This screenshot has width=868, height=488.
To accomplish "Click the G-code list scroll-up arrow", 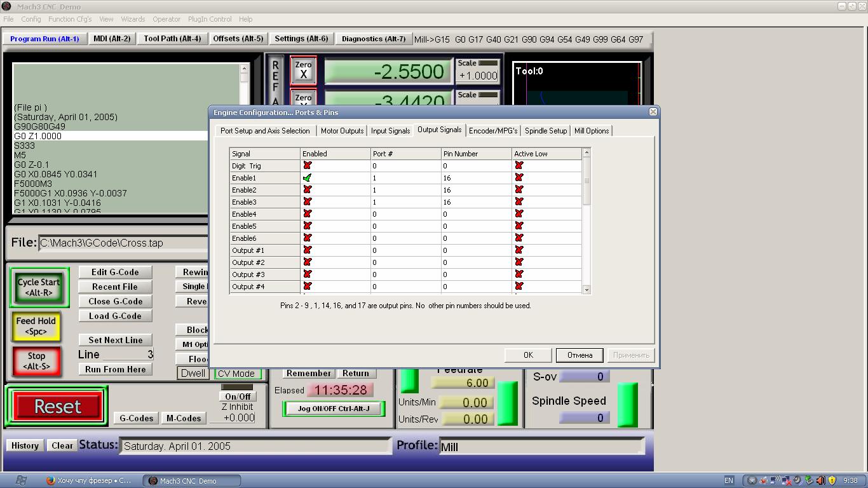I will tap(245, 67).
